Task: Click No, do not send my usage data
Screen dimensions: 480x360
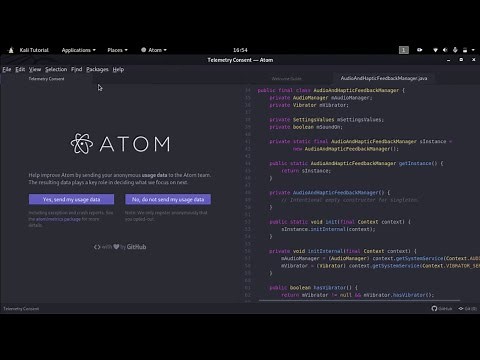Action: (x=168, y=199)
